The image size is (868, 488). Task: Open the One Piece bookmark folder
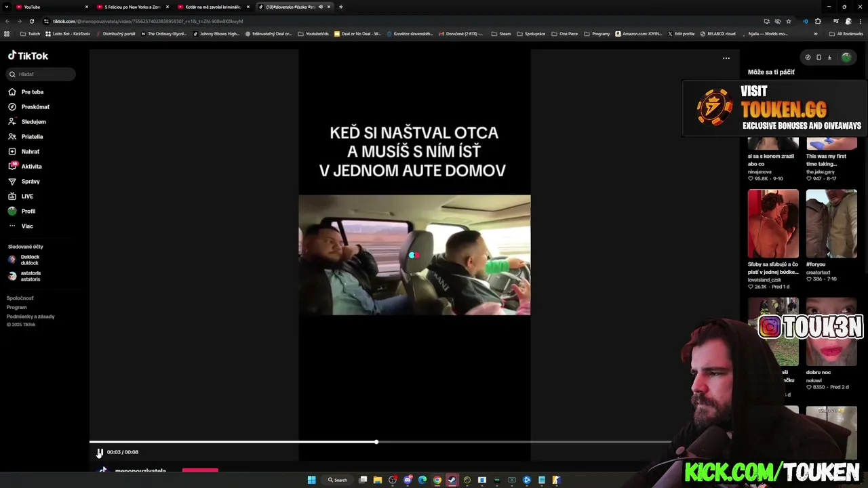pos(566,33)
